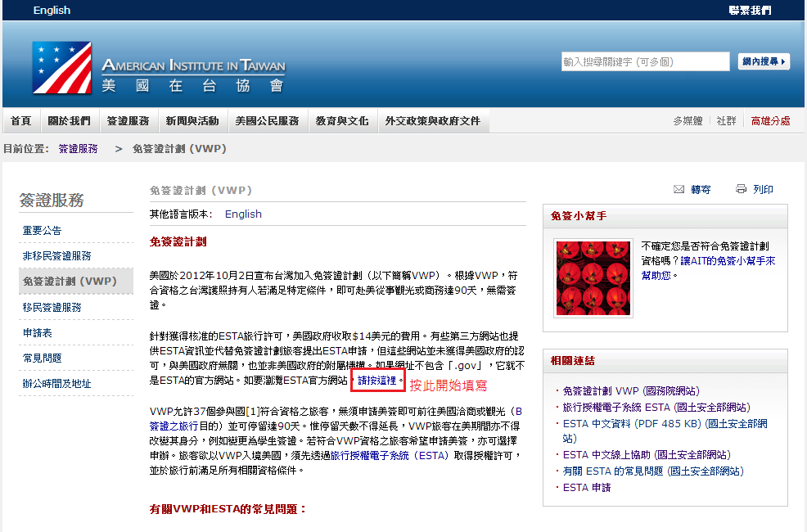This screenshot has height=532, width=807.
Task: Click the 相關連結 panel title
Action: click(x=572, y=361)
